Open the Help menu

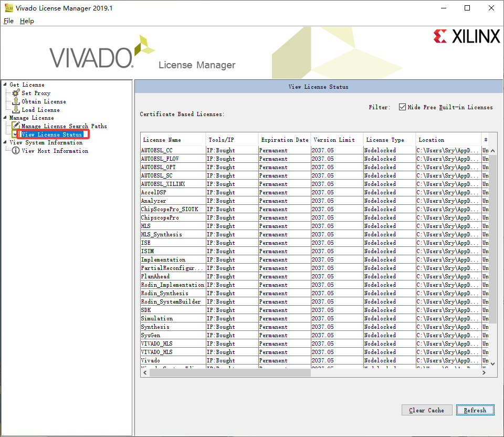pyautogui.click(x=27, y=21)
